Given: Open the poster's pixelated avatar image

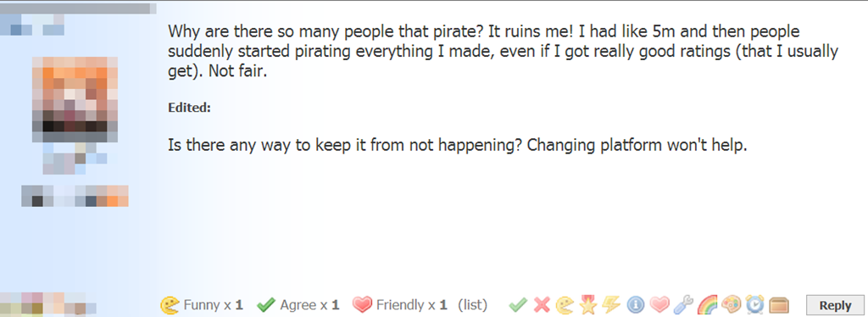Looking at the screenshot, I should (75, 99).
